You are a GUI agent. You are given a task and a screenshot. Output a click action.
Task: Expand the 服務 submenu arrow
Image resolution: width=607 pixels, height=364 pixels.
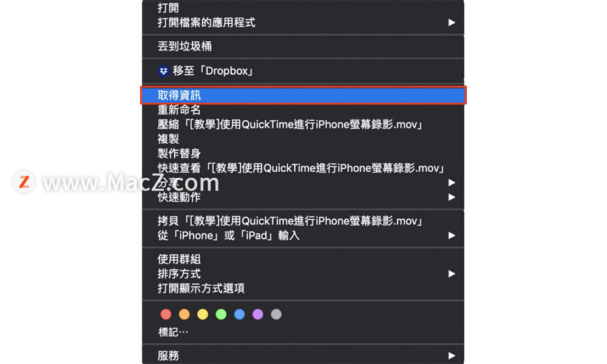[452, 356]
